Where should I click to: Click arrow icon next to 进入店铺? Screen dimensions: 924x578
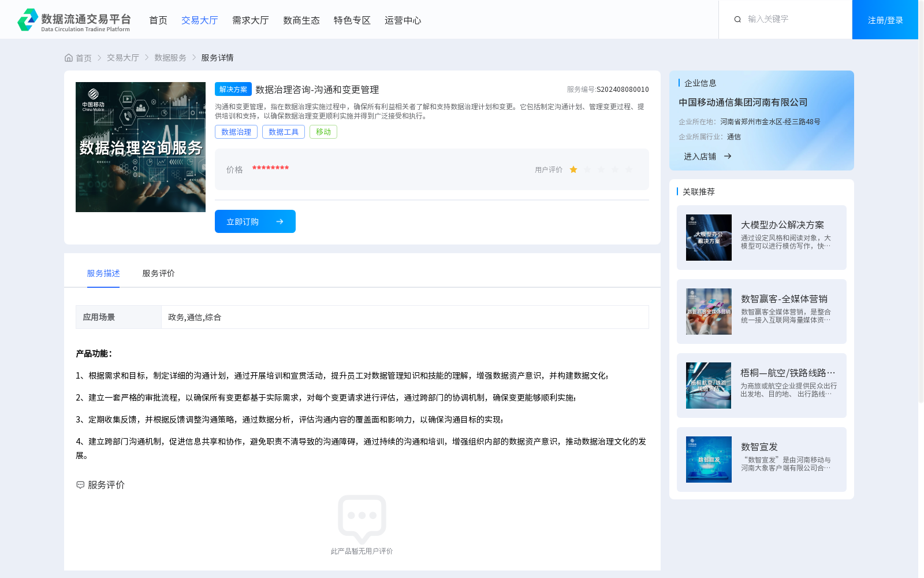728,156
